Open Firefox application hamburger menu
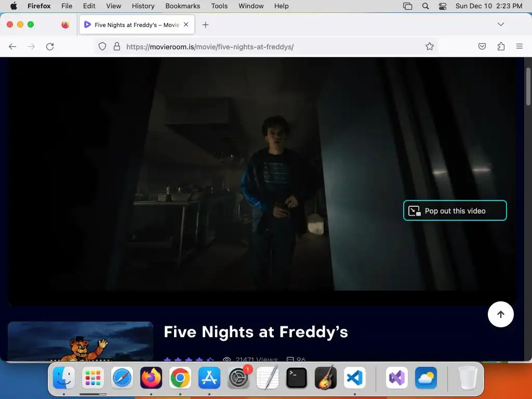 [x=519, y=46]
